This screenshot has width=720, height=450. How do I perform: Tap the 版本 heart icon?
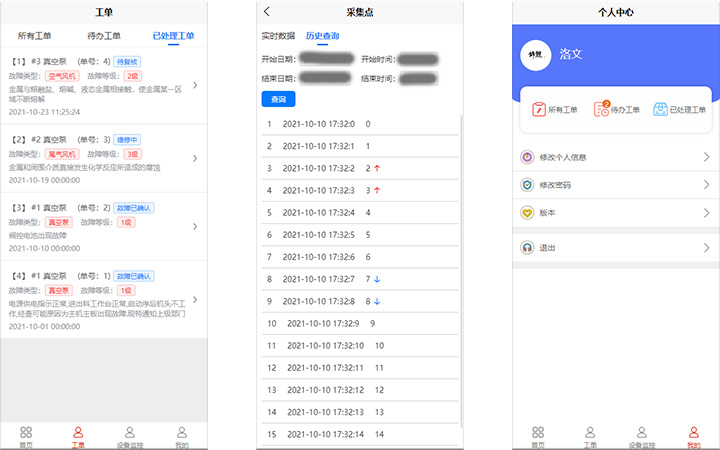click(527, 213)
